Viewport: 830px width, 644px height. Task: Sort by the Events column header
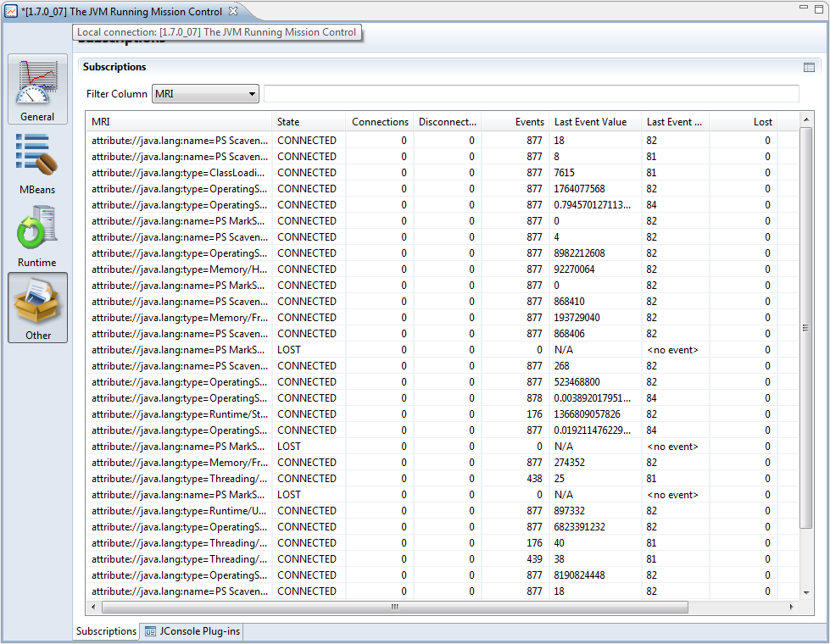[515, 122]
